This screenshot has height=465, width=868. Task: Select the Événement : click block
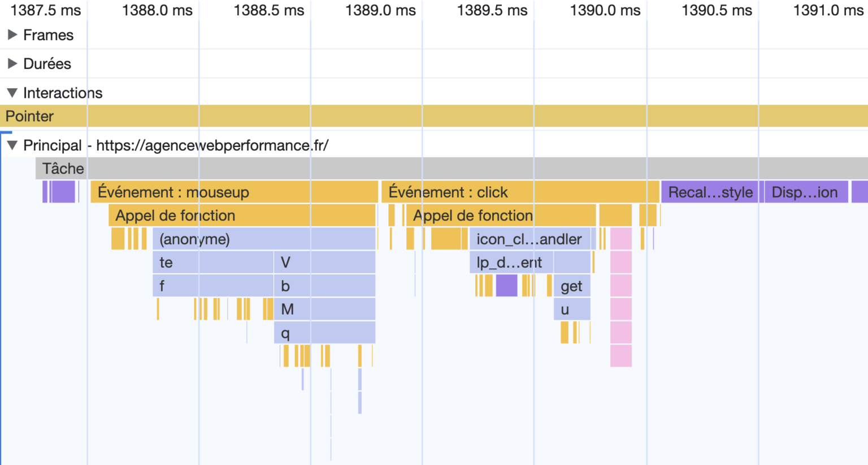click(520, 192)
